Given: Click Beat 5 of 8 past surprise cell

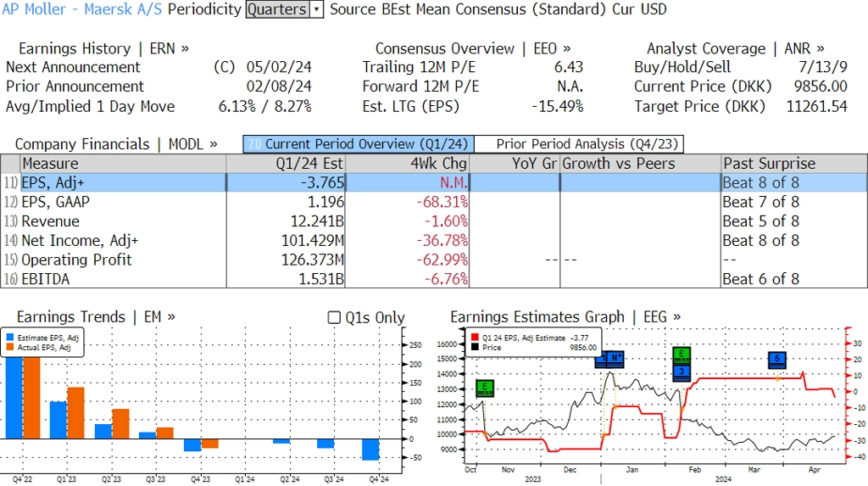Looking at the screenshot, I should [761, 221].
